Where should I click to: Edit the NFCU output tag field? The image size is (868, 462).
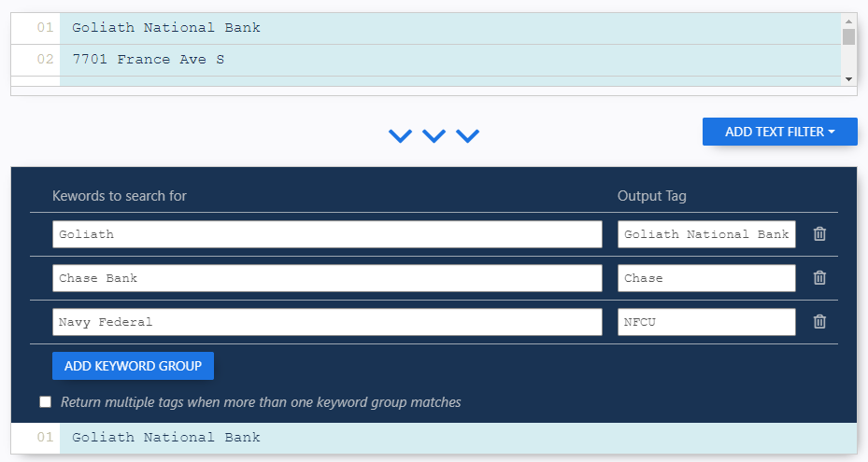click(706, 322)
